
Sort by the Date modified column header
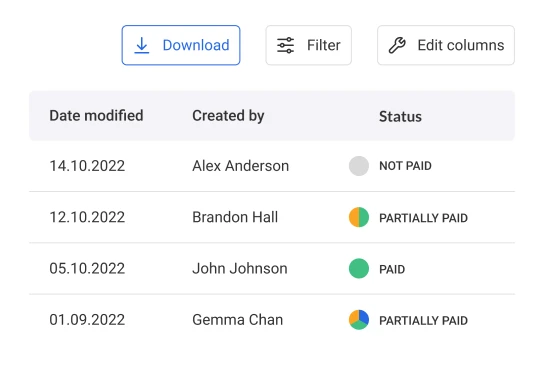pos(96,116)
